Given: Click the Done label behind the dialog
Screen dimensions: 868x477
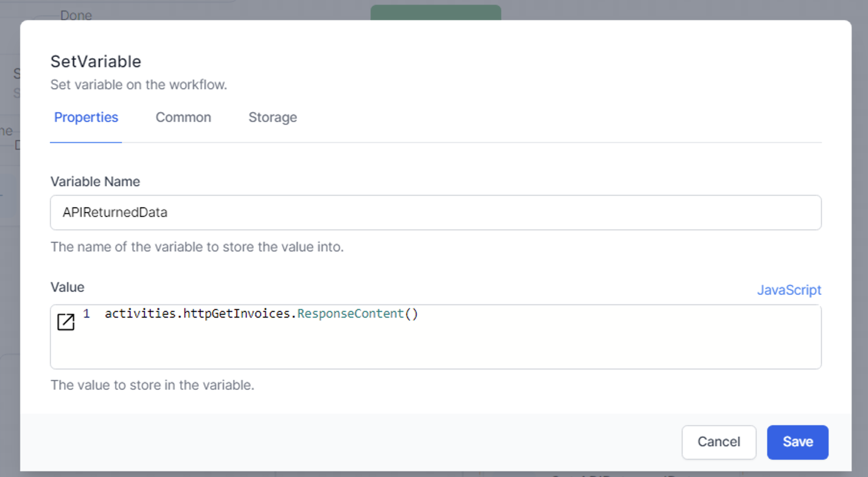Looking at the screenshot, I should (76, 15).
